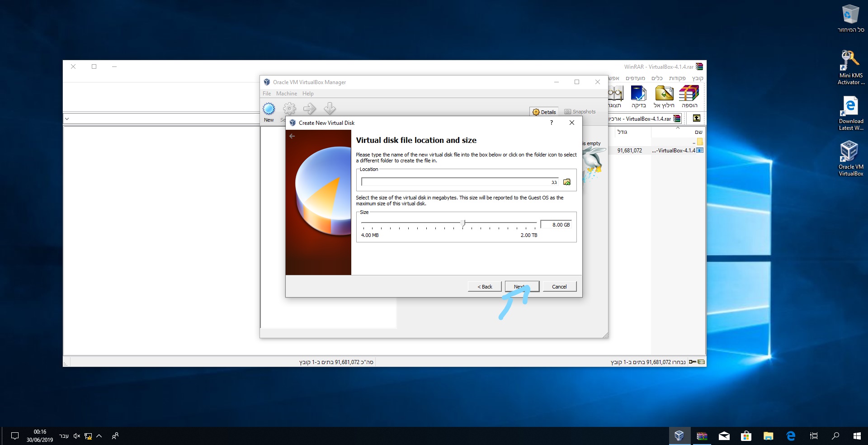Open the Machine menu
The height and width of the screenshot is (445, 868).
(x=287, y=94)
